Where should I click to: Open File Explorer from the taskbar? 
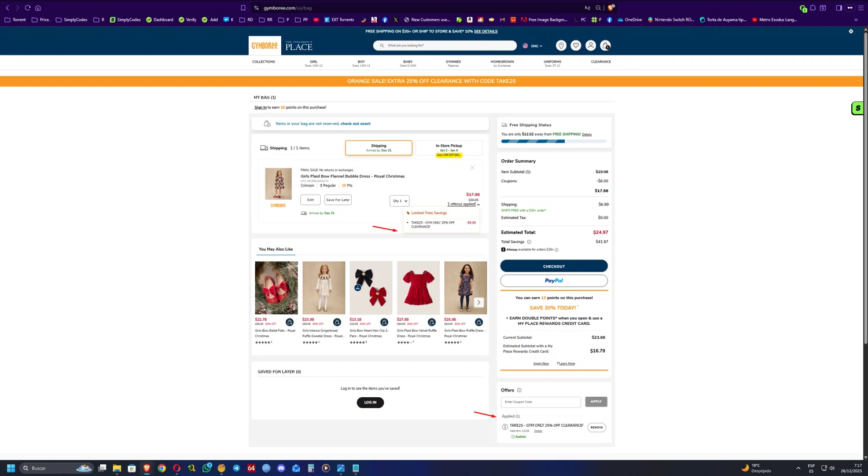click(x=117, y=468)
